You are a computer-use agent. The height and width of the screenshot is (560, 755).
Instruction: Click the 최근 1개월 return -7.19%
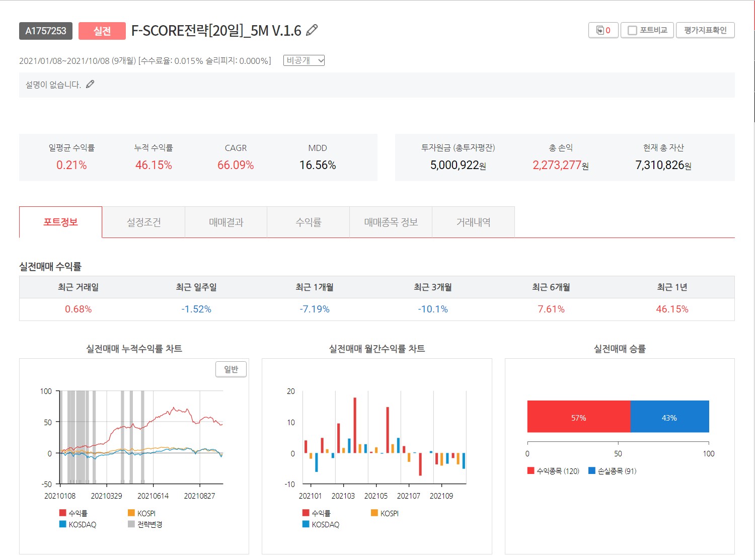(315, 309)
